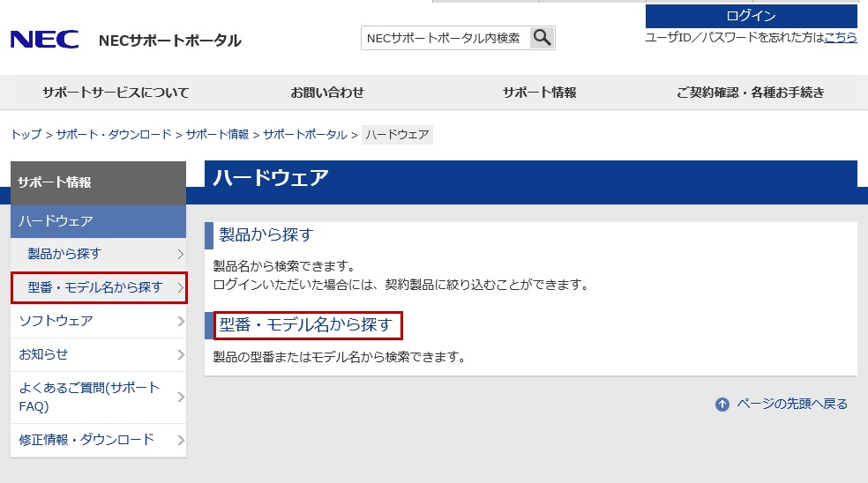Go to サポートポータル breadcrumb link
Screen dimensions: 868x483
pos(304,135)
